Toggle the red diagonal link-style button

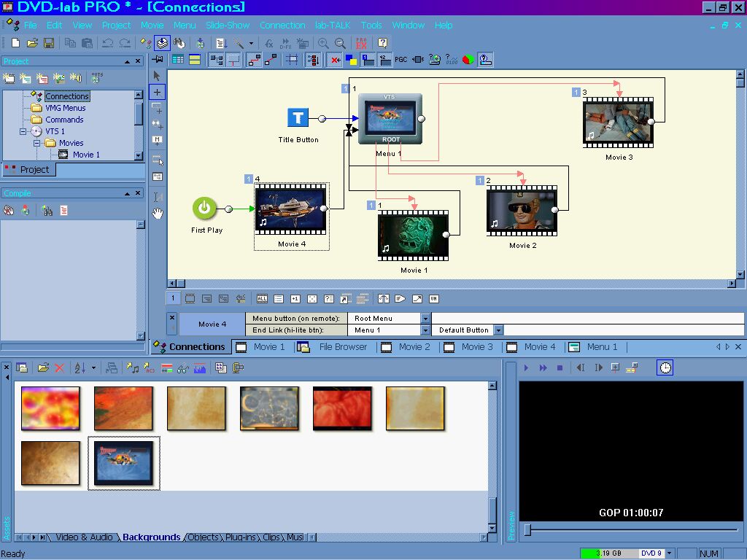coord(271,60)
